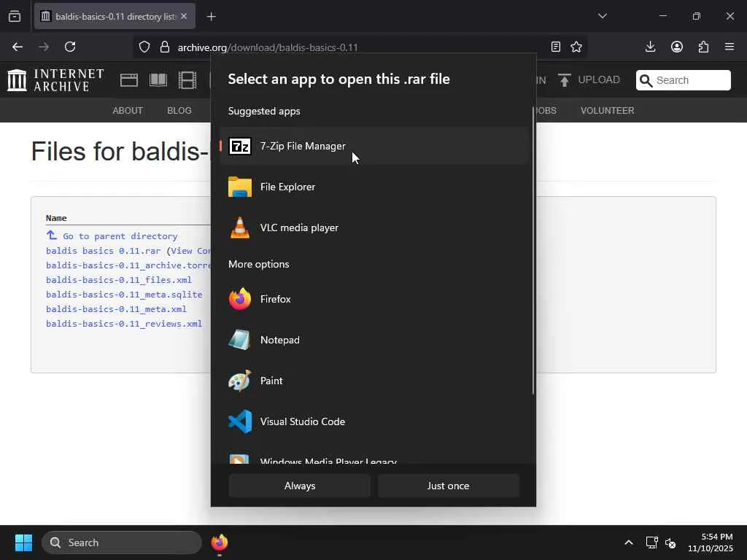Open BLOG navigation item
This screenshot has width=747, height=560.
click(x=179, y=111)
